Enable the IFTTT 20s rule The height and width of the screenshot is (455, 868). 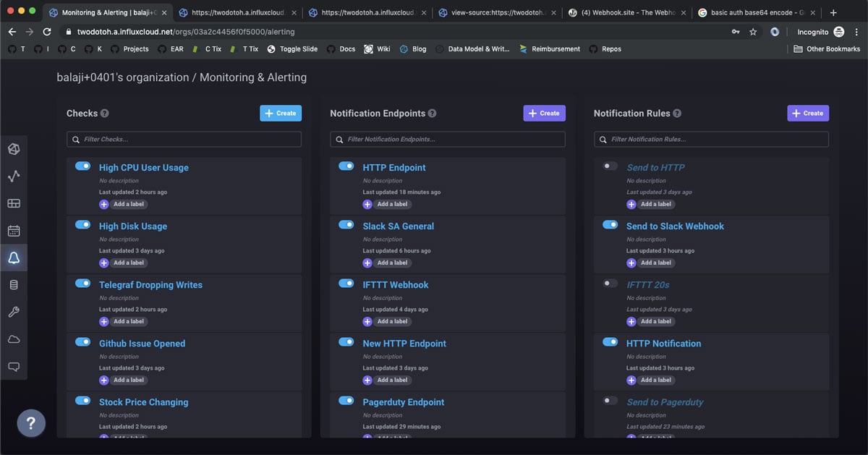tap(610, 283)
